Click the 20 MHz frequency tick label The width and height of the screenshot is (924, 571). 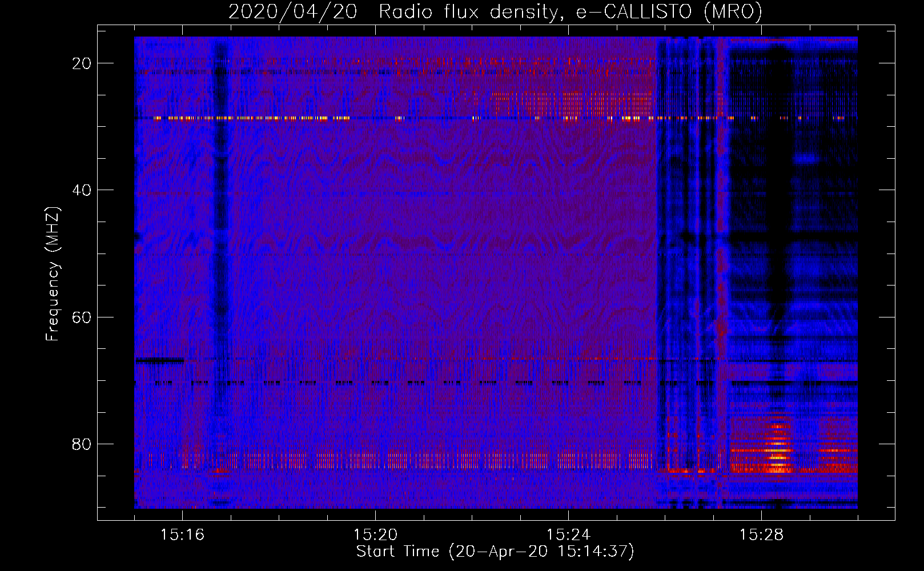[82, 63]
